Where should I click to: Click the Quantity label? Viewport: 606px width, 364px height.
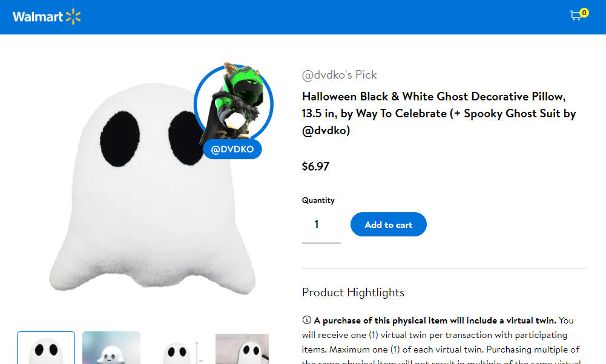point(318,200)
